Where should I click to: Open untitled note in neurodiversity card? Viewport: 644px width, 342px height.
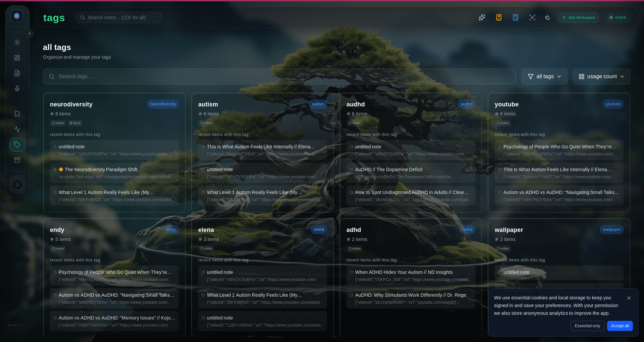114,150
